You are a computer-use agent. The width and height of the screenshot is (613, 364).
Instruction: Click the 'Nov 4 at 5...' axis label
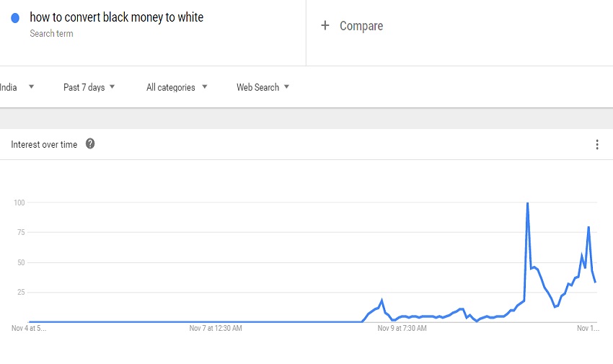tap(29, 329)
